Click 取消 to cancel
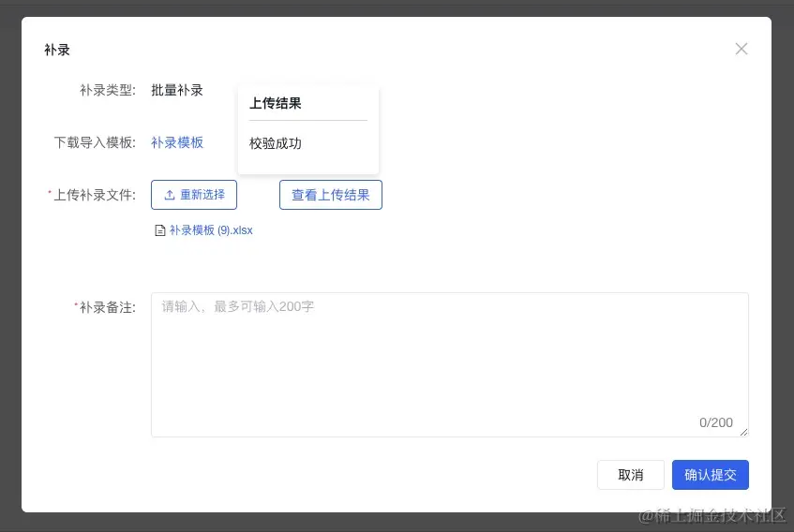 click(x=631, y=475)
